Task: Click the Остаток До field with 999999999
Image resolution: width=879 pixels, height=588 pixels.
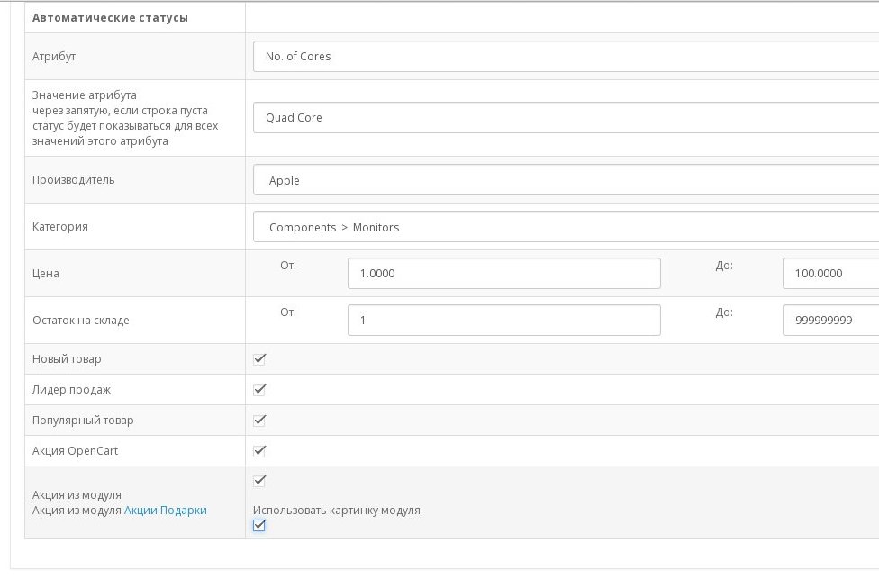Action: (x=830, y=320)
